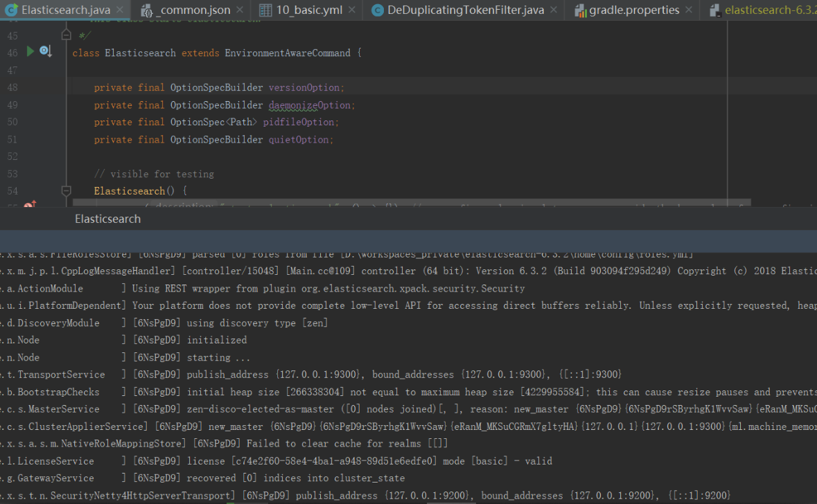Click the YAML file icon on 10_basic.yml tab

click(x=265, y=10)
